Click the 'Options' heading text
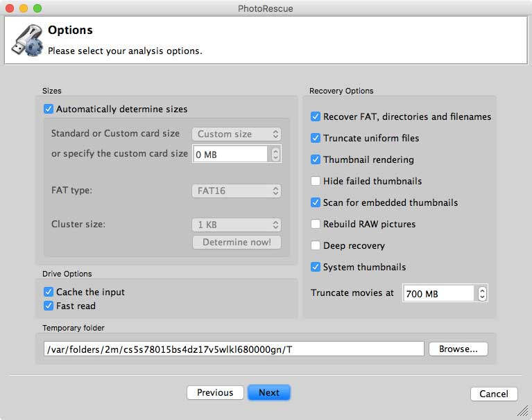The width and height of the screenshot is (532, 420). coord(70,30)
